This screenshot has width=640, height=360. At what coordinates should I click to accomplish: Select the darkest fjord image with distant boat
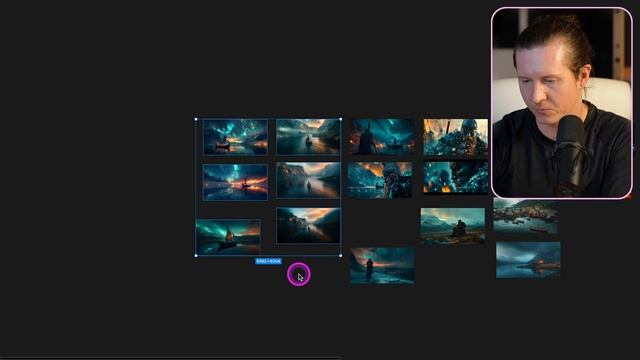tap(308, 226)
